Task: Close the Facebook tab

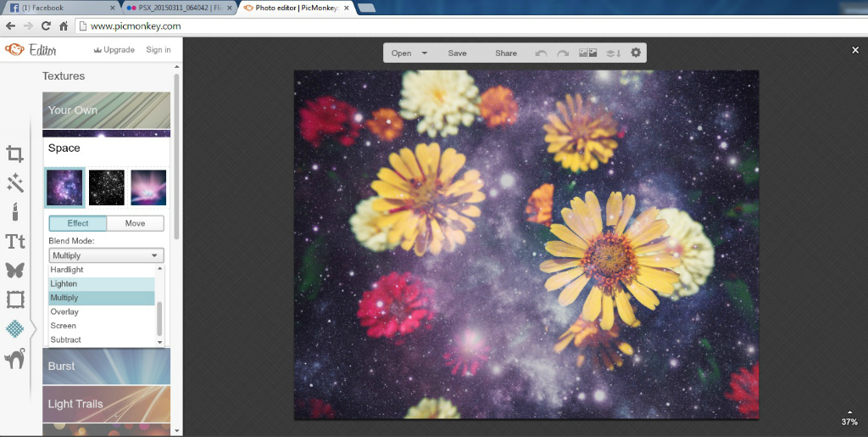Action: click(113, 8)
